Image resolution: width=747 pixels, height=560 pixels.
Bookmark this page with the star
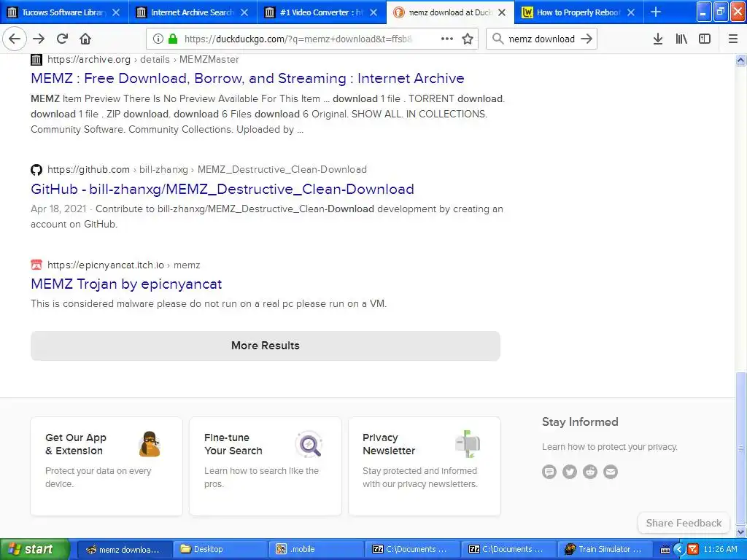coord(468,39)
